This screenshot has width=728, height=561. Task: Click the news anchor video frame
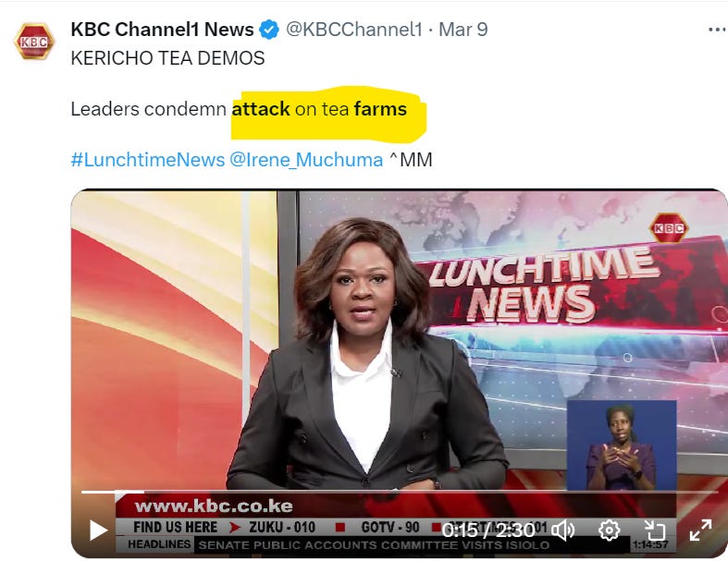tap(400, 373)
